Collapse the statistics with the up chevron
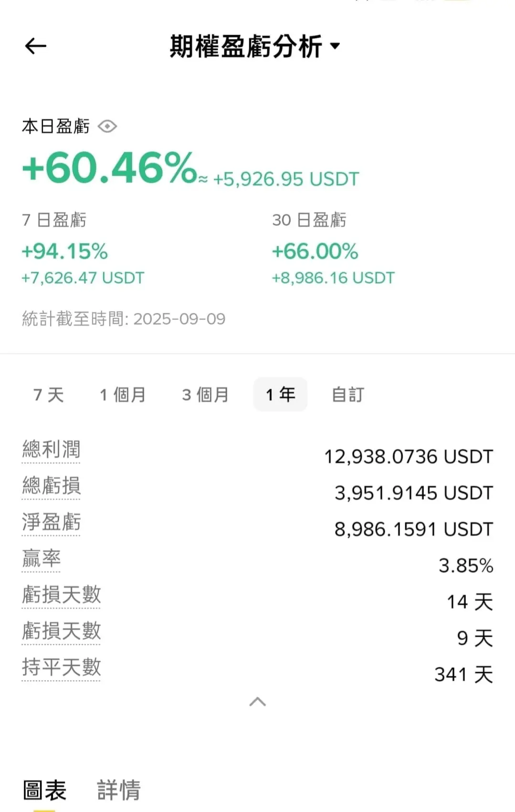This screenshot has height=812, width=515. [258, 702]
